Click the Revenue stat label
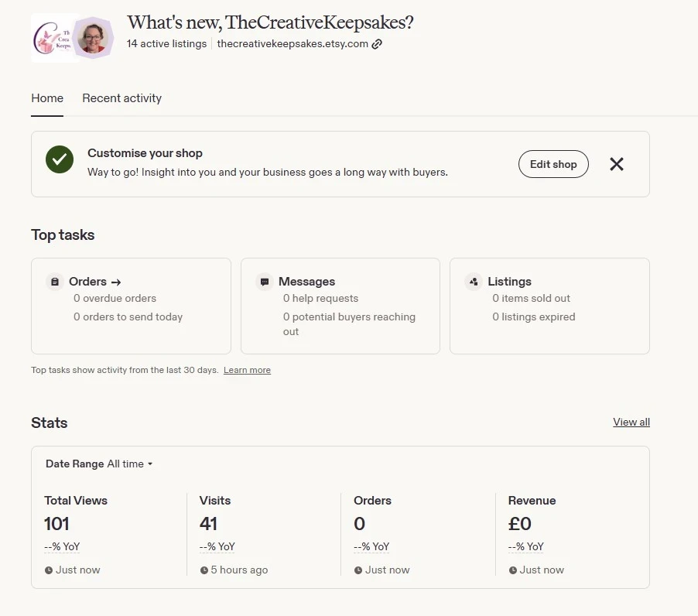 [x=532, y=500]
